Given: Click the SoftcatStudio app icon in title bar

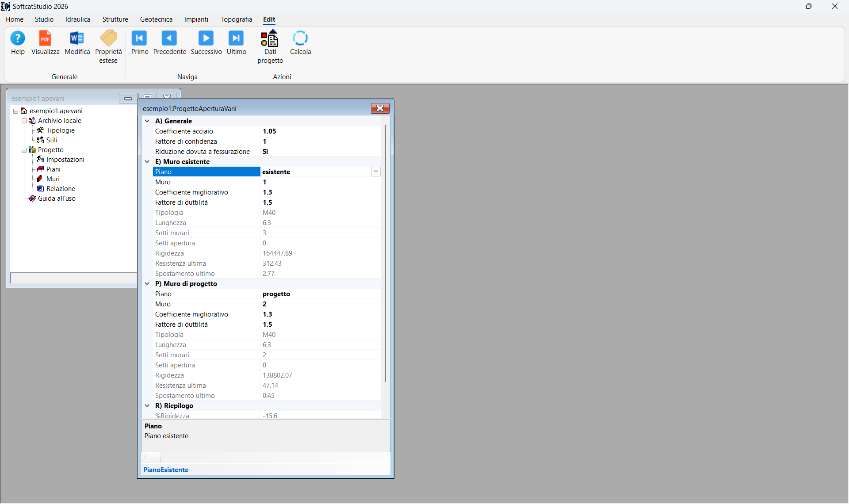Looking at the screenshot, I should (5, 6).
